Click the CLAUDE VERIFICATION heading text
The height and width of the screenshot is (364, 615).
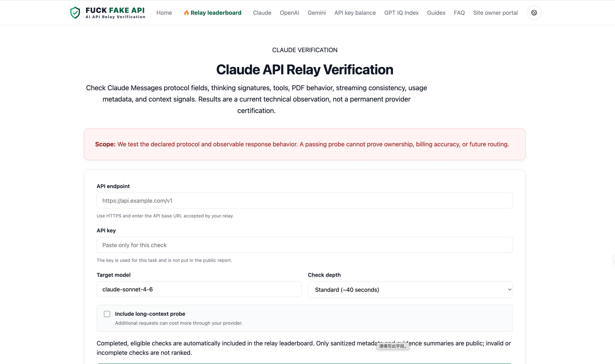pyautogui.click(x=305, y=50)
